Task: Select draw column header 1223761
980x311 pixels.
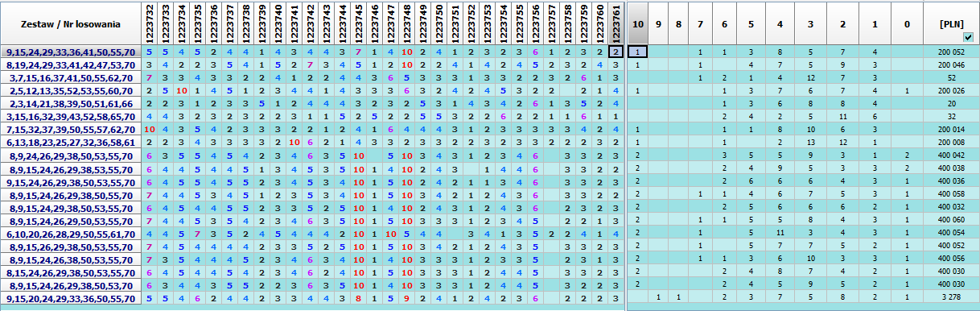Action: [616, 23]
